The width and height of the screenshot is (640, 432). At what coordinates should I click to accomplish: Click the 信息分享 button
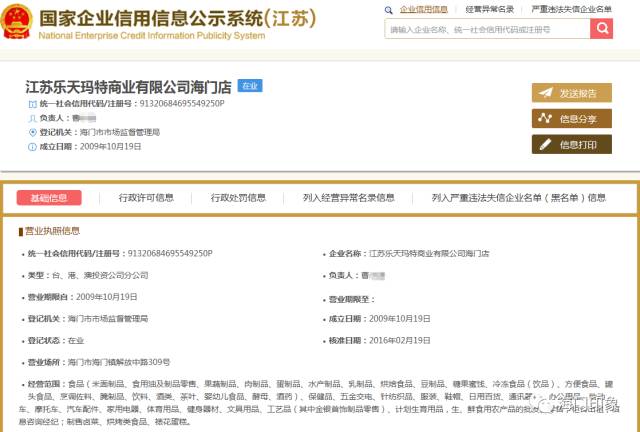tap(571, 118)
